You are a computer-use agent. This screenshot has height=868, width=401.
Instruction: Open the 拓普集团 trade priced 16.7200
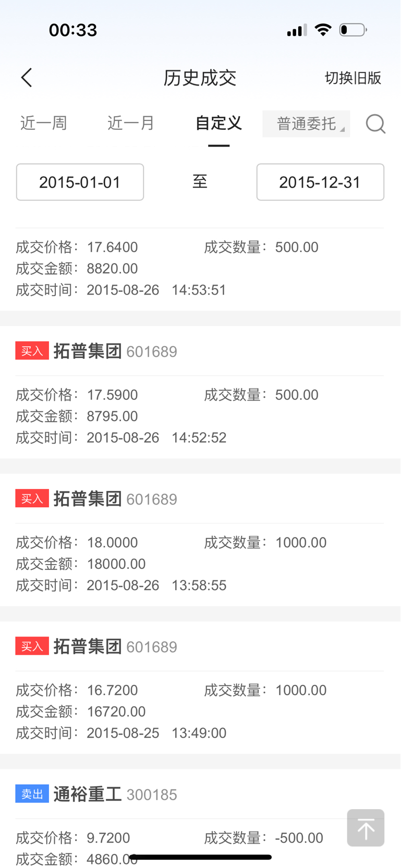pyautogui.click(x=200, y=687)
